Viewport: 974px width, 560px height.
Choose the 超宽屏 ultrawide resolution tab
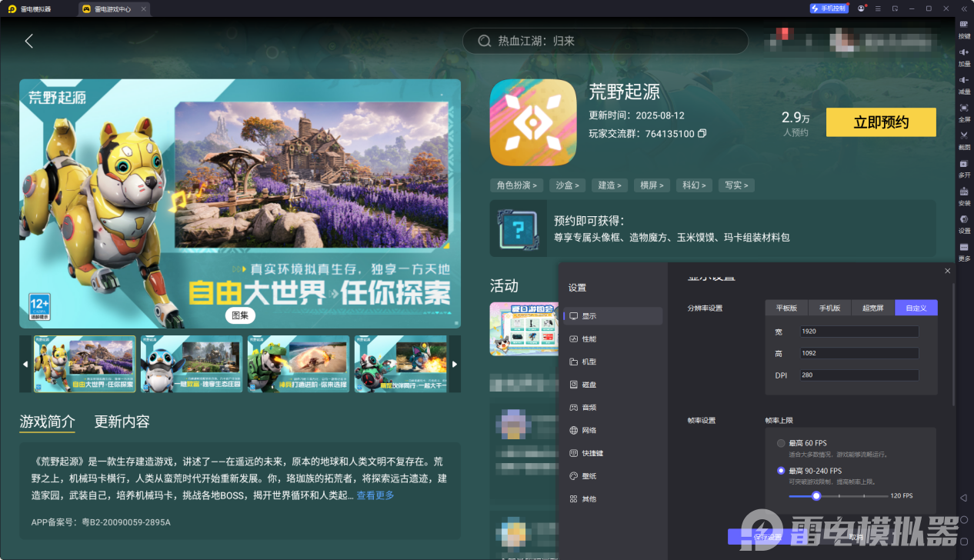[x=872, y=308]
